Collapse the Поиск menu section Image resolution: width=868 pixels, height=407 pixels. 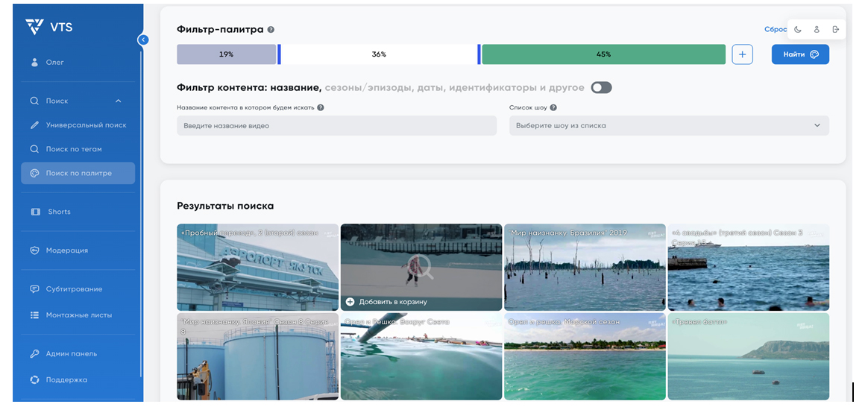click(x=118, y=101)
